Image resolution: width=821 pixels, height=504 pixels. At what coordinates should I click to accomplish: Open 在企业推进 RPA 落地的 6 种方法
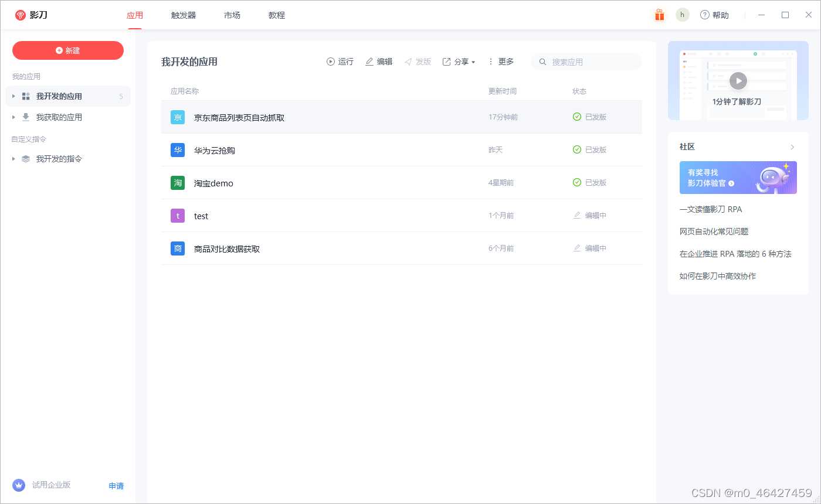735,254
